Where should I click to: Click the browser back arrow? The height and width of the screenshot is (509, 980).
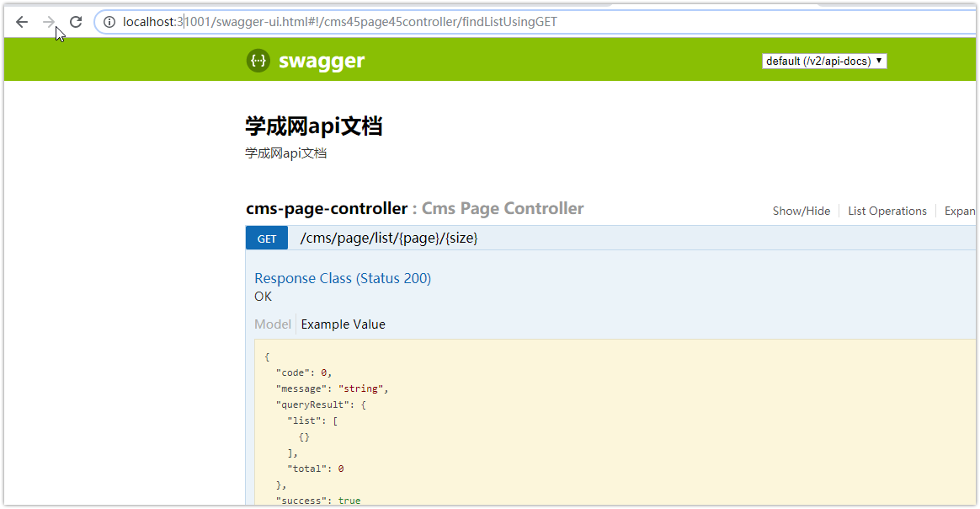click(22, 22)
